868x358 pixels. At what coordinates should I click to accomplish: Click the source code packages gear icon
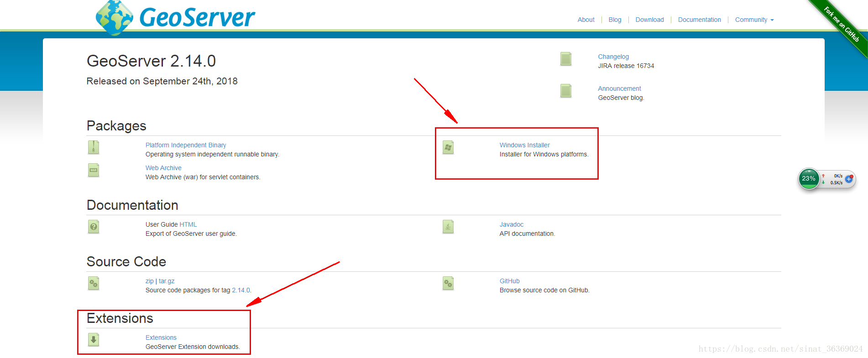(94, 283)
